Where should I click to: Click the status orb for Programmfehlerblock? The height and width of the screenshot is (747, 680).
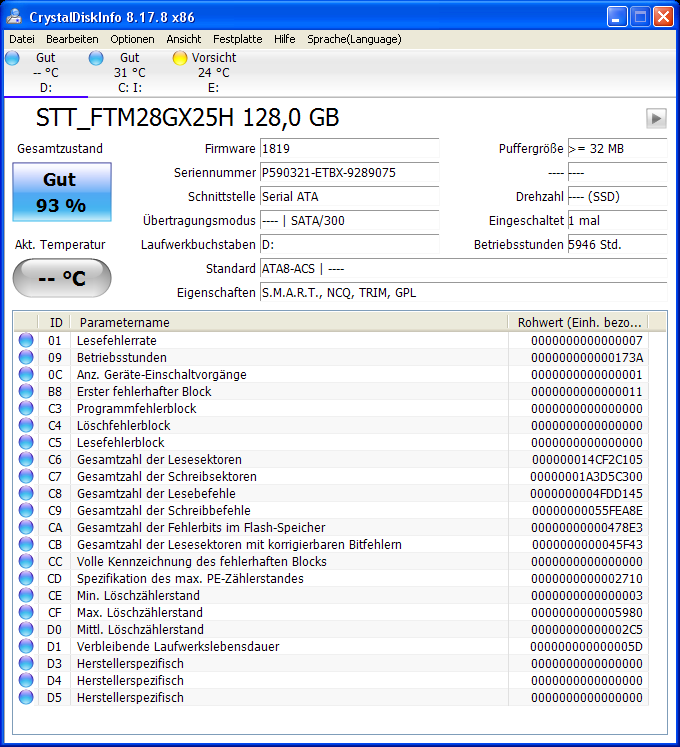pos(26,408)
